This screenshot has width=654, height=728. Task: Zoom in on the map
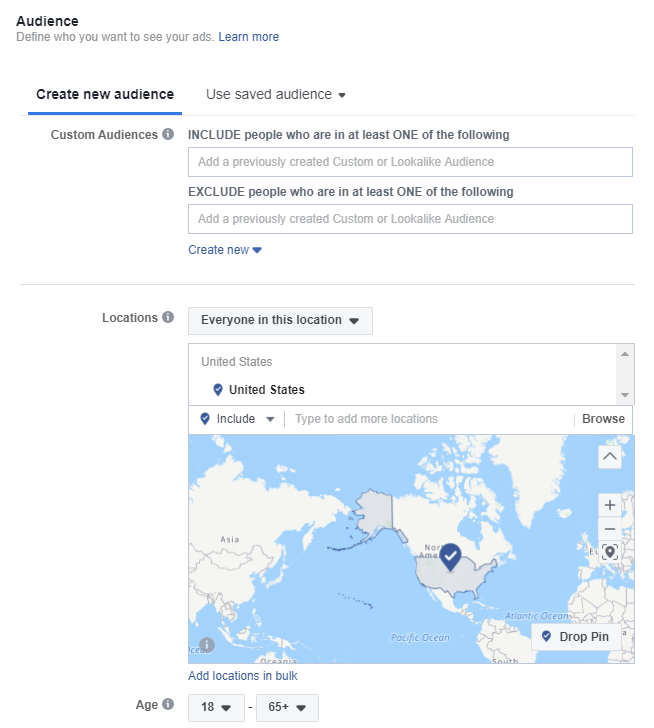click(610, 505)
